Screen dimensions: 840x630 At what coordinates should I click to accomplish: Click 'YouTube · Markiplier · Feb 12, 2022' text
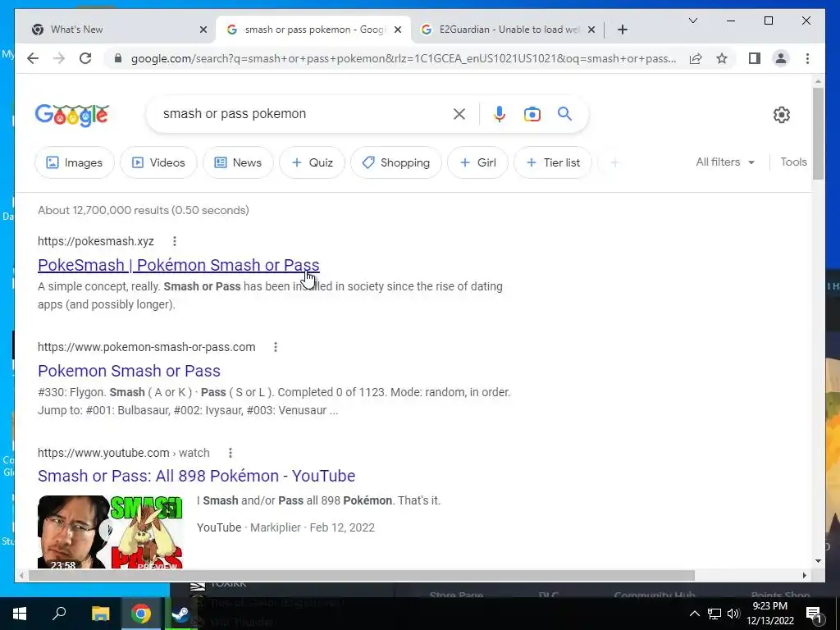point(285,527)
